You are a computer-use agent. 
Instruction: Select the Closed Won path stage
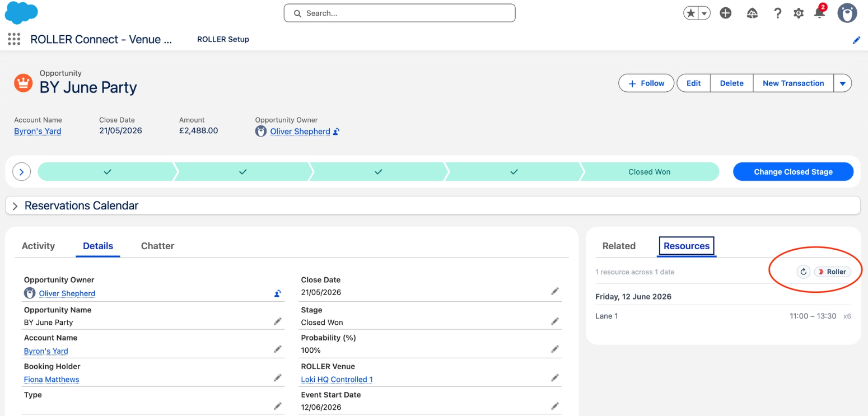pos(649,172)
